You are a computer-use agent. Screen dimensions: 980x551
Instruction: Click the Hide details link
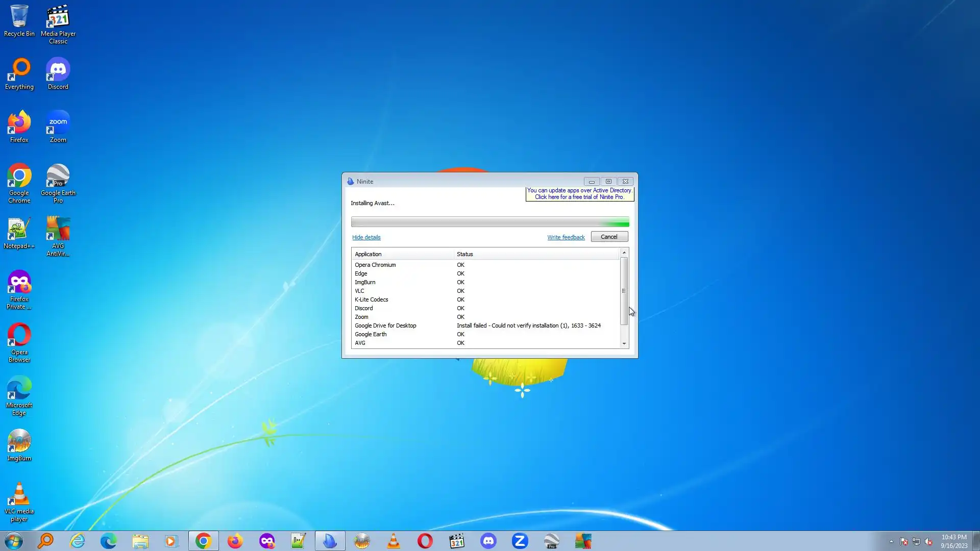coord(366,237)
